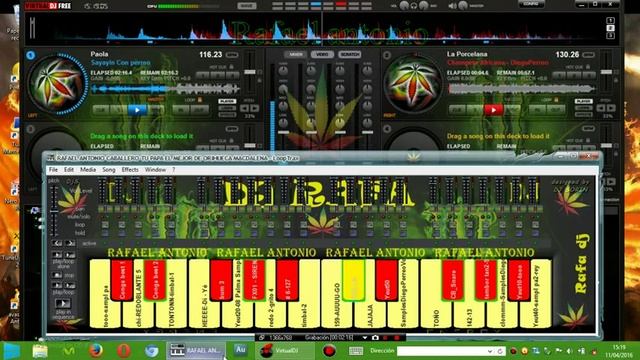Open the Edit menu in LoopTrax

click(69, 169)
